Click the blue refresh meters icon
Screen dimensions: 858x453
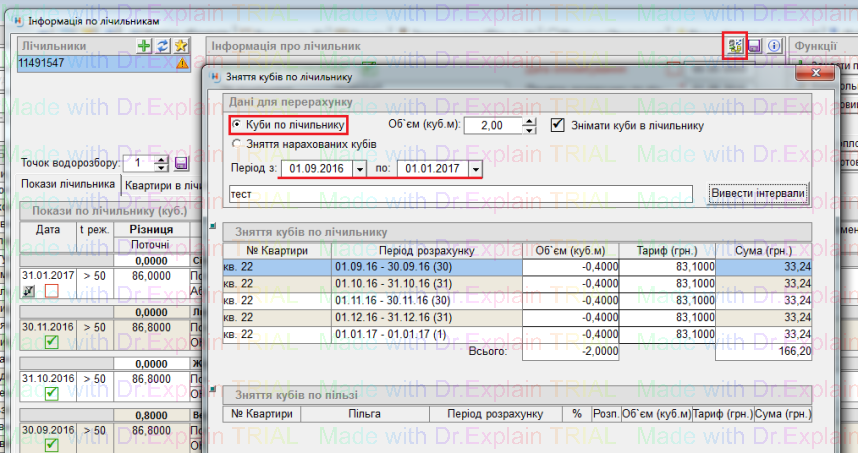[x=162, y=46]
